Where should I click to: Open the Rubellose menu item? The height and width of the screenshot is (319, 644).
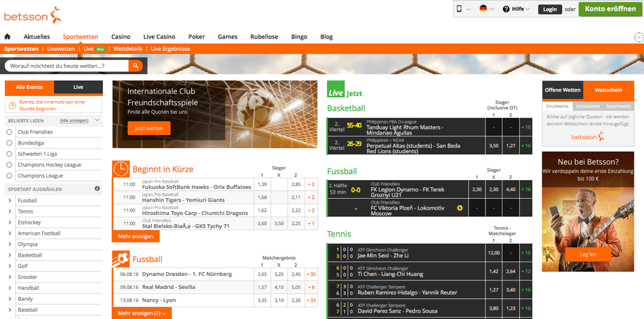(x=264, y=37)
